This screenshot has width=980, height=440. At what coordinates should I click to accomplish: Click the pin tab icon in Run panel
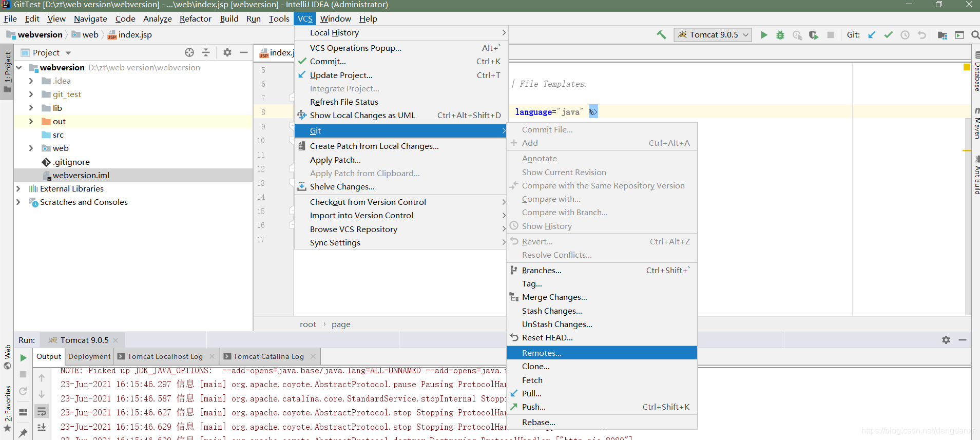(23, 433)
